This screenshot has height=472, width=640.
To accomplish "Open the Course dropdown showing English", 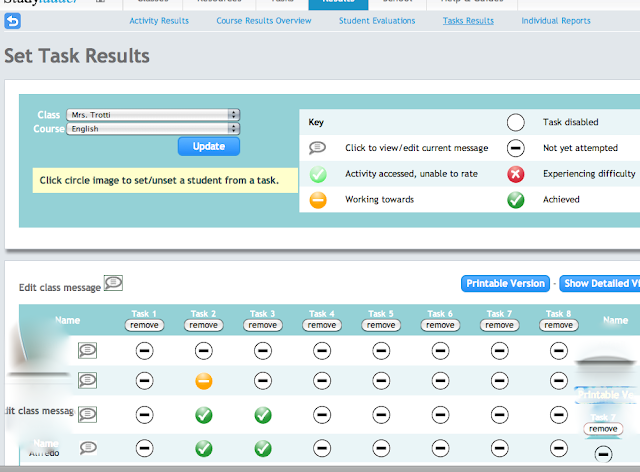I will [153, 129].
